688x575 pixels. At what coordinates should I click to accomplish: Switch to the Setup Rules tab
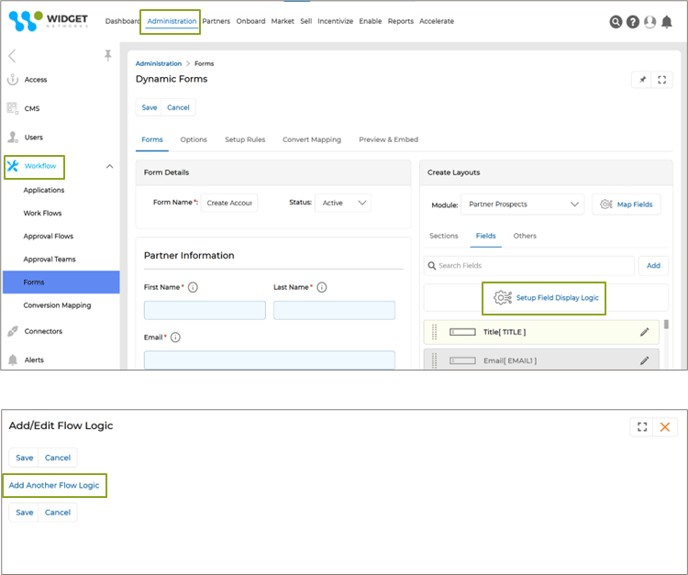pos(244,140)
